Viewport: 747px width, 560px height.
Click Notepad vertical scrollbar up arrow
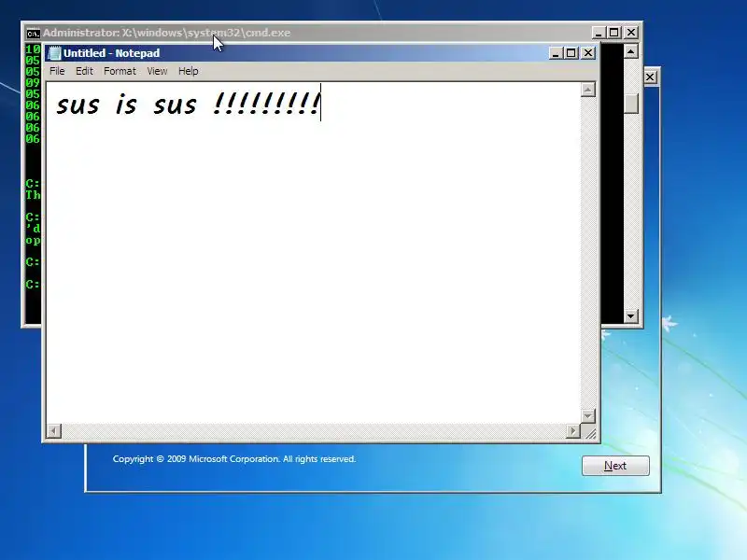click(x=588, y=90)
